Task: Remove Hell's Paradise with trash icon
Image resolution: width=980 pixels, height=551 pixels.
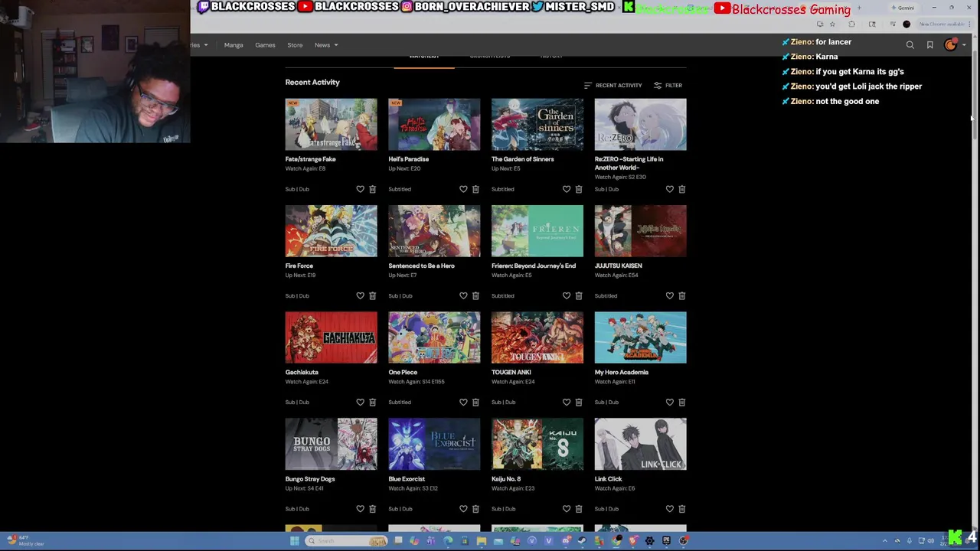Action: pos(475,189)
